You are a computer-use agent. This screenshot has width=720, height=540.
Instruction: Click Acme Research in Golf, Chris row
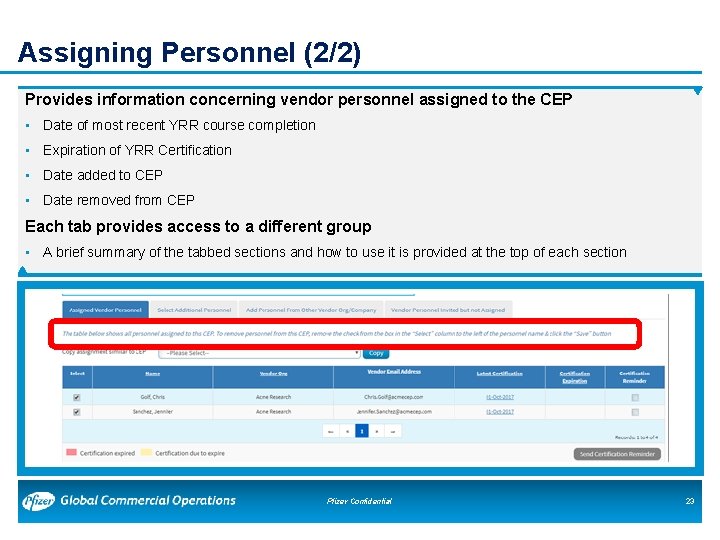273,397
